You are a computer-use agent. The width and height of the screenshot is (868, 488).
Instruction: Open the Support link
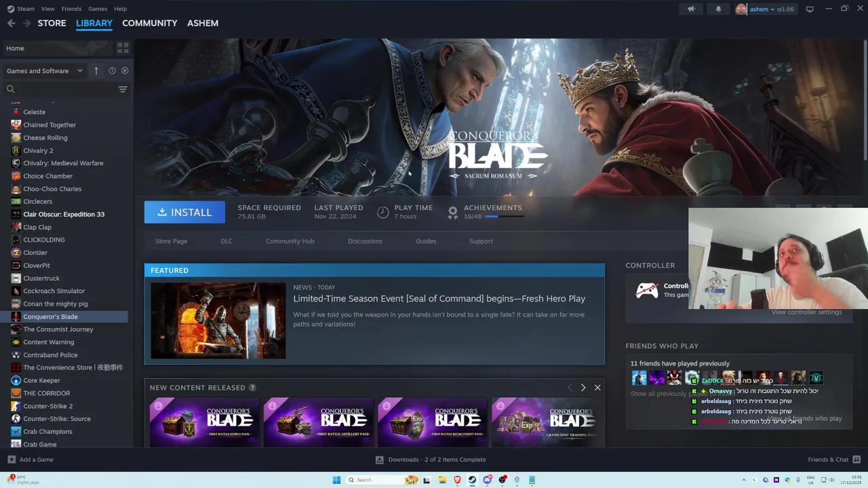click(481, 241)
